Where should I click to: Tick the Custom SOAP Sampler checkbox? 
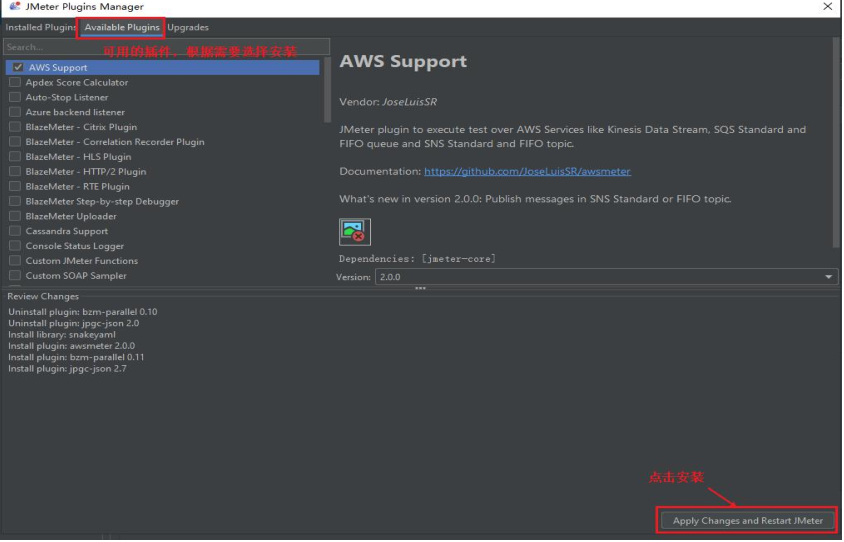[15, 276]
